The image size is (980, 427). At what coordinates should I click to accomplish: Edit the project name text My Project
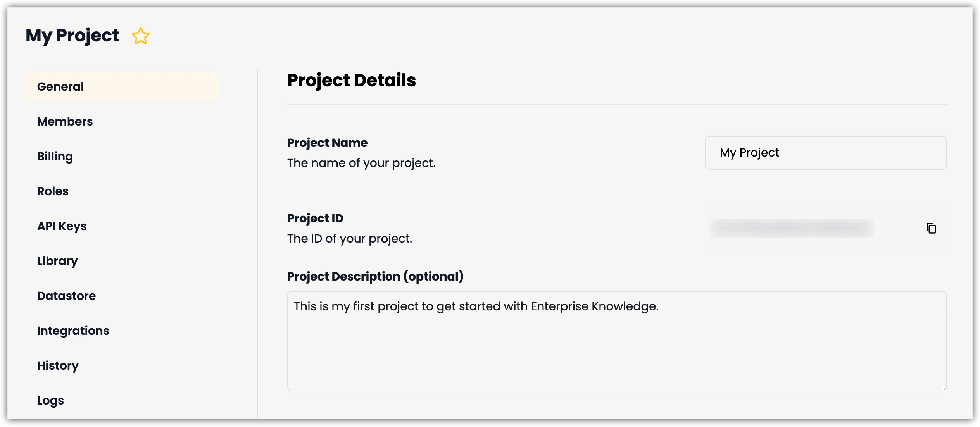[x=749, y=153]
